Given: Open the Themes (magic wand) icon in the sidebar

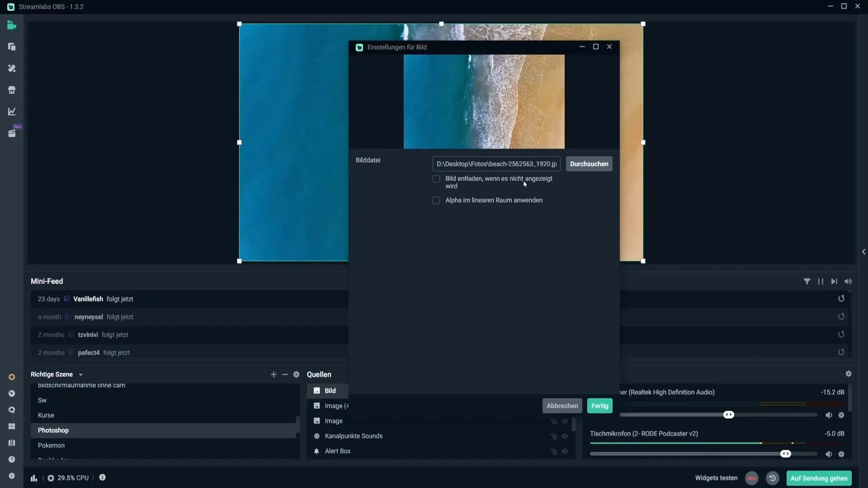Looking at the screenshot, I should point(12,68).
